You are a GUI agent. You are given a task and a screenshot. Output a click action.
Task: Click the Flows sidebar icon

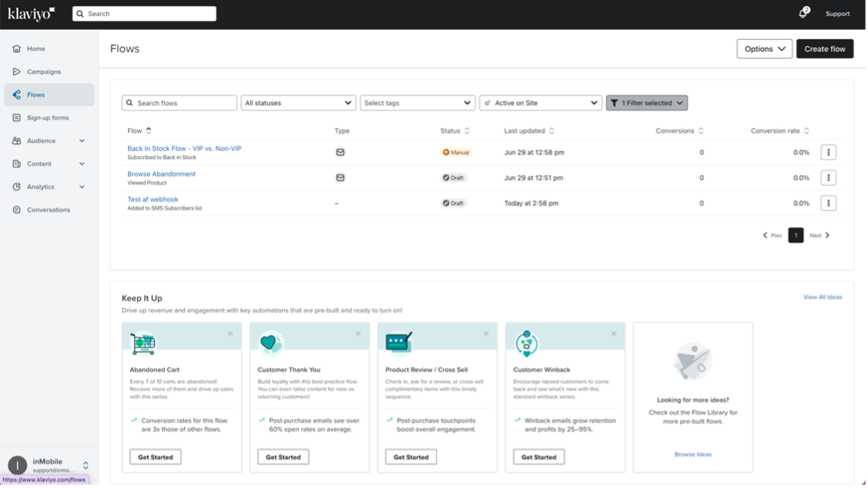click(17, 94)
